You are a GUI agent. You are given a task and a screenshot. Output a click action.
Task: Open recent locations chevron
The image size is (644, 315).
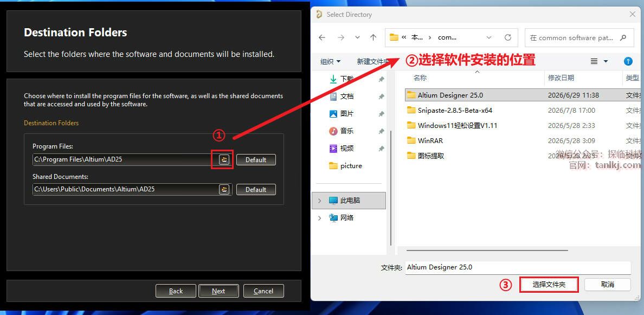(357, 37)
